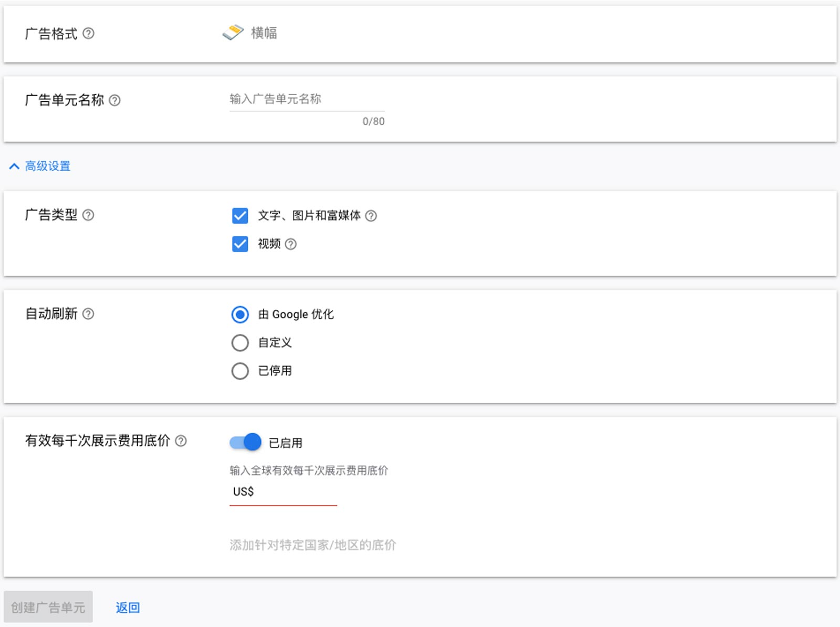The image size is (840, 627).
Task: Collapse the 高级设置 section
Action: point(40,166)
